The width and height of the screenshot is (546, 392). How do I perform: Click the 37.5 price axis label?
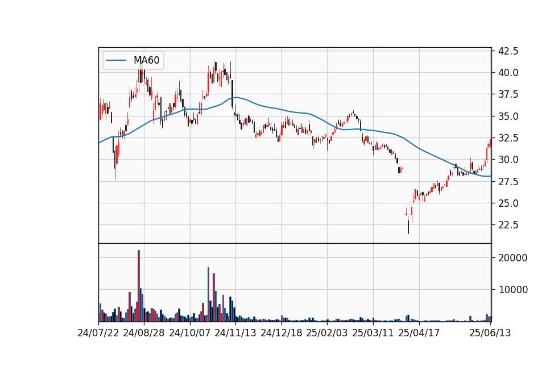pyautogui.click(x=508, y=95)
